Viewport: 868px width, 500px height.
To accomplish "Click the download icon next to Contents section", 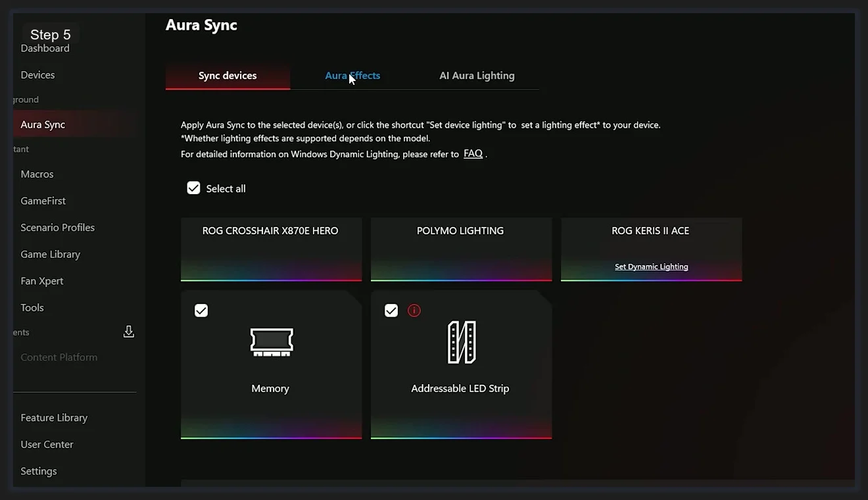I will (129, 331).
